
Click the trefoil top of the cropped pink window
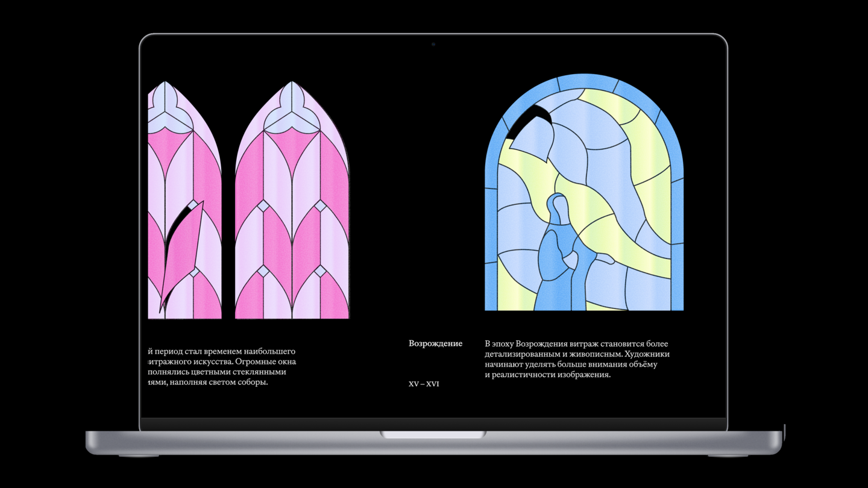pos(165,108)
